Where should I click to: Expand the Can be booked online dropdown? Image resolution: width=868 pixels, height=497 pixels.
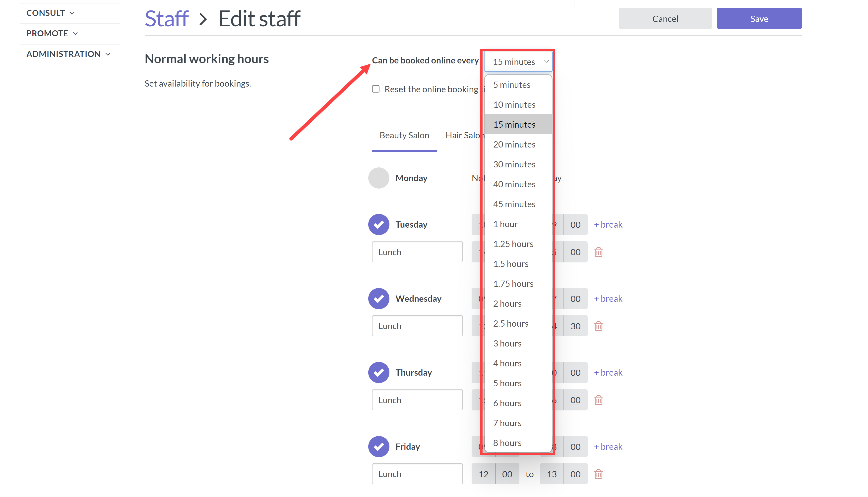[x=520, y=61]
